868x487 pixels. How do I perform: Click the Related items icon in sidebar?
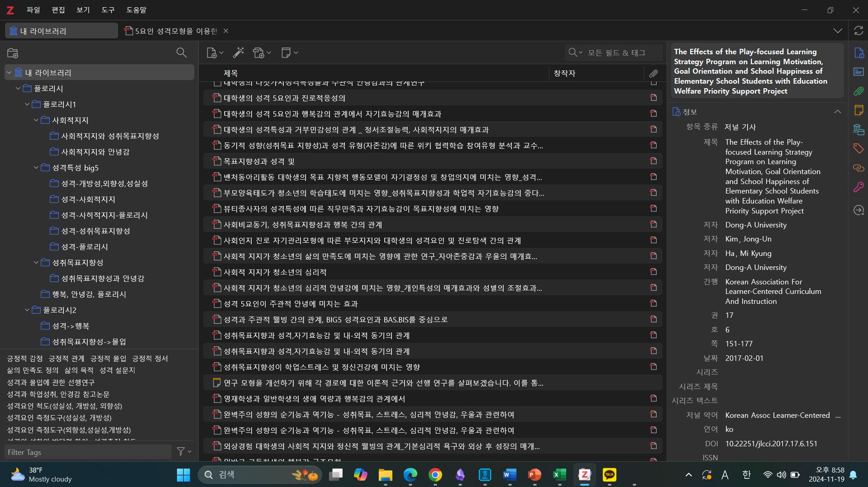tap(858, 168)
